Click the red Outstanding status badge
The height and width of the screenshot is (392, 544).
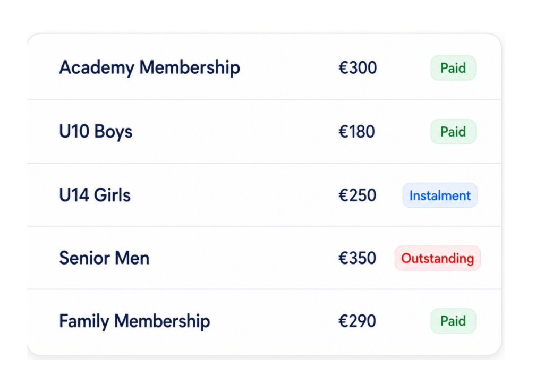[438, 258]
